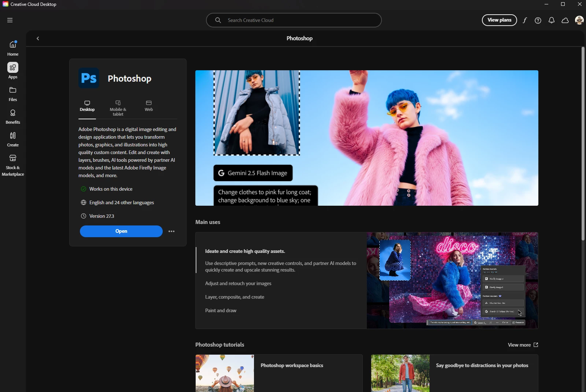Image resolution: width=586 pixels, height=392 pixels.
Task: Click the View plans button
Action: [x=499, y=20]
